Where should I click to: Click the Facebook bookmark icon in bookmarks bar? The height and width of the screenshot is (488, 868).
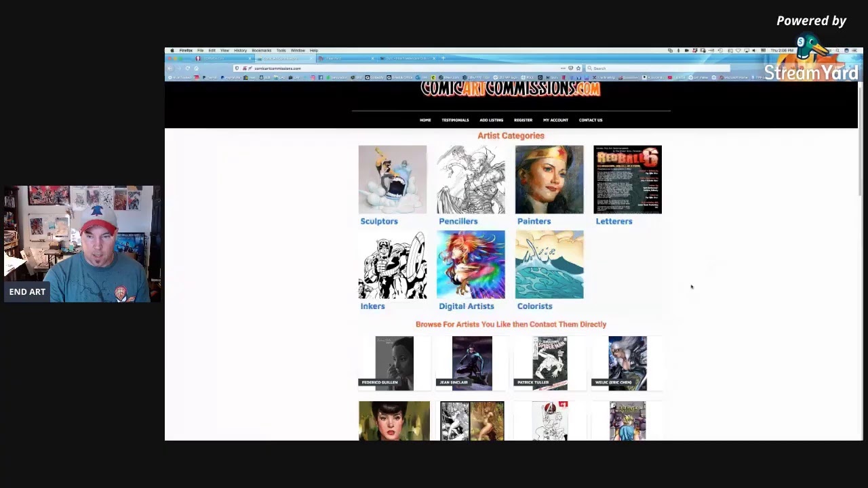[x=320, y=77]
